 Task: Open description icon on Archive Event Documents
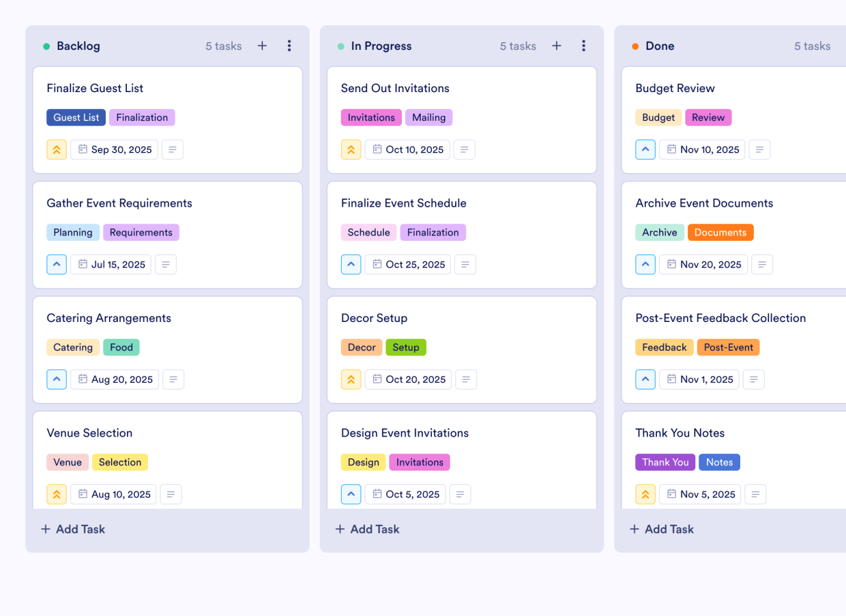[762, 265]
